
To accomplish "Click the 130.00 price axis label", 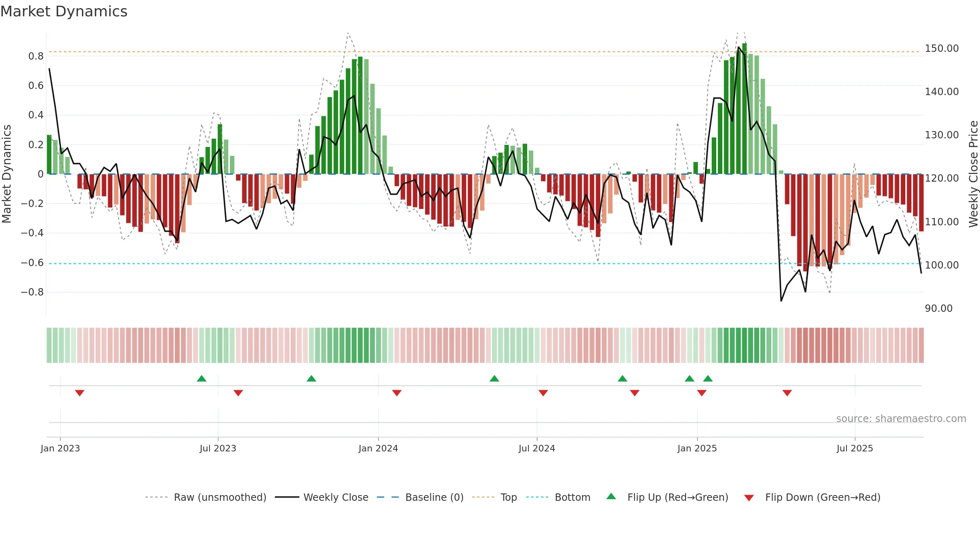I will [x=942, y=135].
